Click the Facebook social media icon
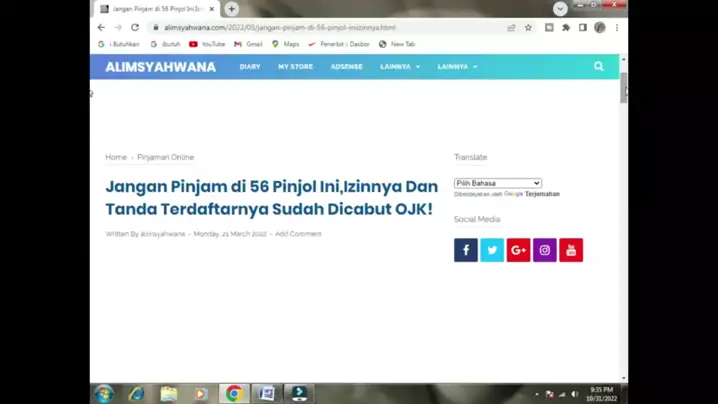This screenshot has height=404, width=718. point(466,250)
